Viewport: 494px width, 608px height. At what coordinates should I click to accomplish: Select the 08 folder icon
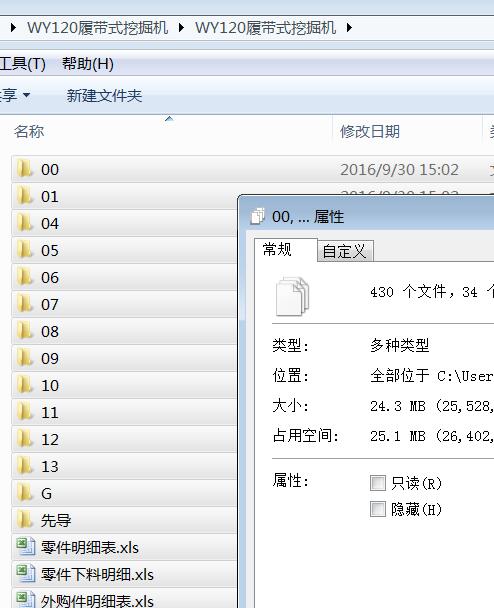pyautogui.click(x=25, y=331)
